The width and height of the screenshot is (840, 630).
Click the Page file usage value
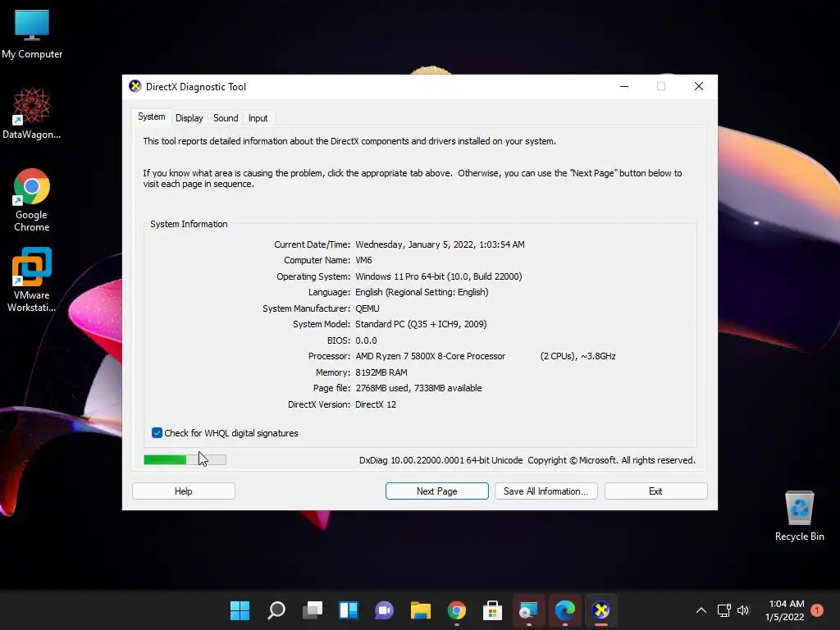418,388
